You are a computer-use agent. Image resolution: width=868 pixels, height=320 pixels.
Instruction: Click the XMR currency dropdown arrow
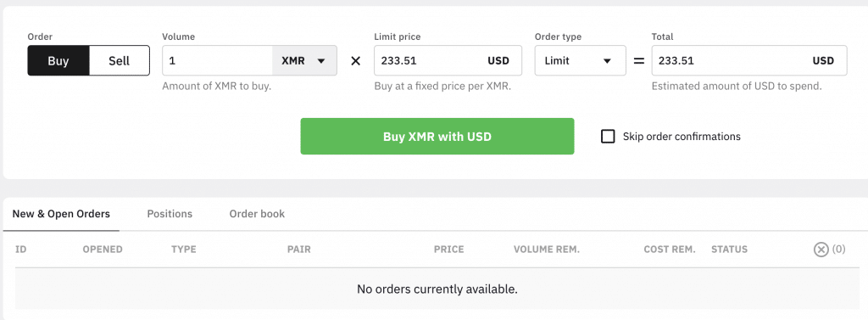(321, 61)
